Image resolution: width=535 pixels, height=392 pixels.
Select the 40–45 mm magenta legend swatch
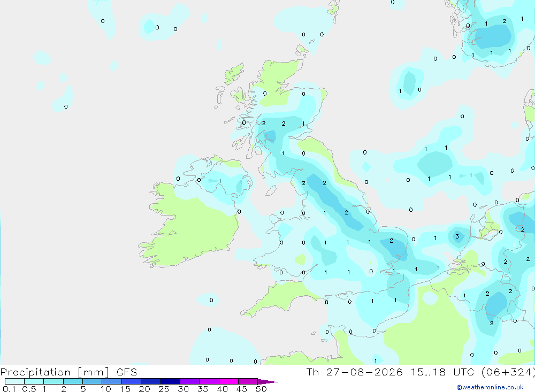[x=228, y=381]
